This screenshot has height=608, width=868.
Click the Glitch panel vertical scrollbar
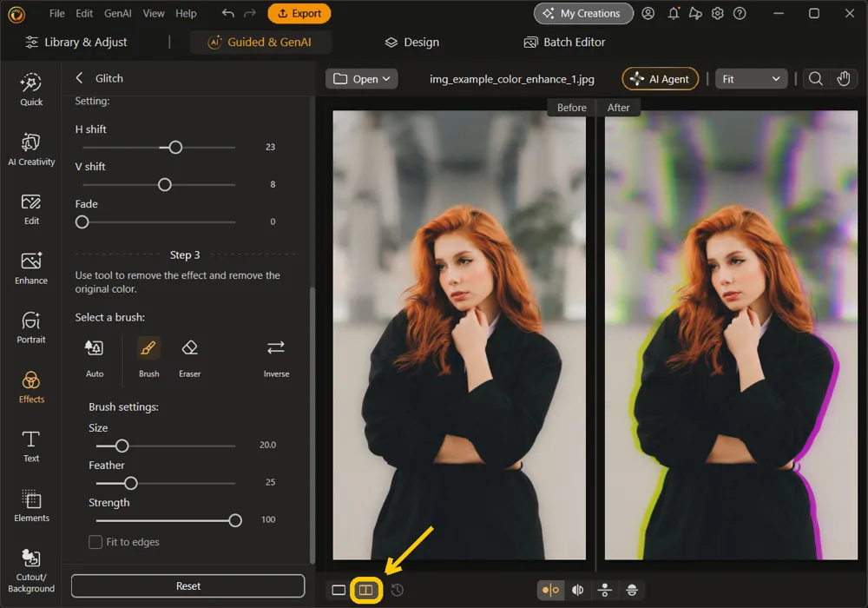[x=312, y=424]
